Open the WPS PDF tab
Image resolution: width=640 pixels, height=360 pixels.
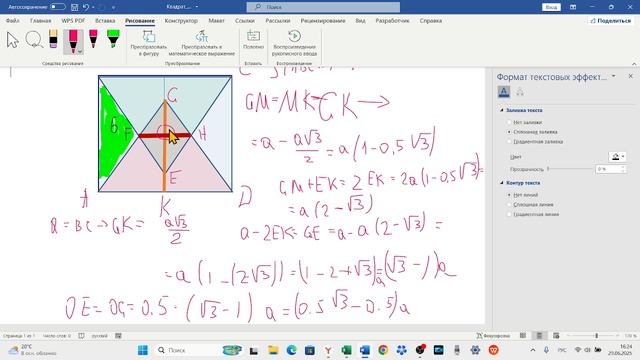coord(73,20)
